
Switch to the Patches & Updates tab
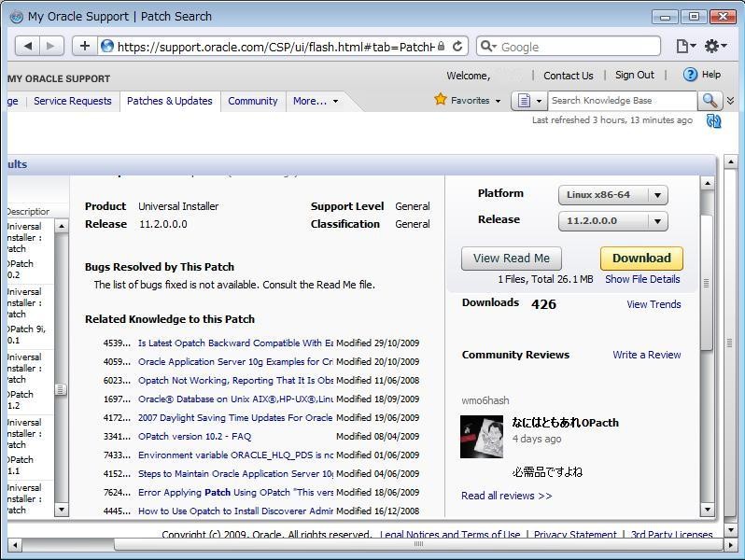pos(170,101)
